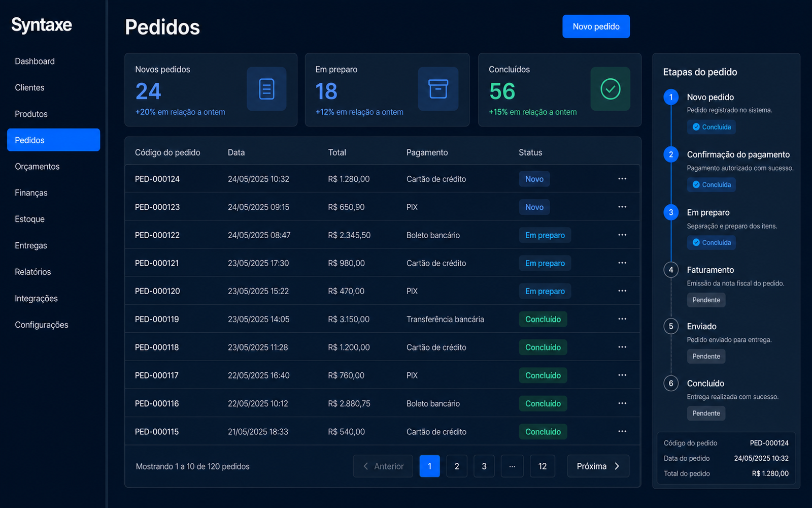Select step 4 circle Faturamento
812x508 pixels.
[671, 270]
